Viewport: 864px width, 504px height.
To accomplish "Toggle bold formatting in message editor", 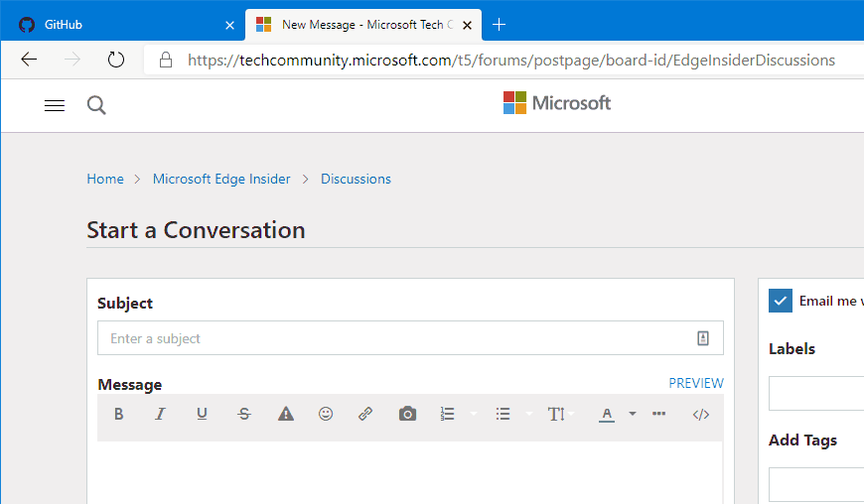I will click(x=119, y=415).
